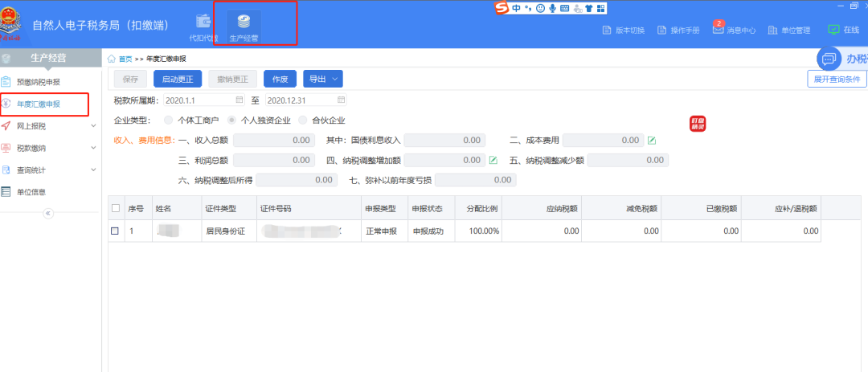
Task: Open the 生产经营 module icon
Action: pos(244,22)
